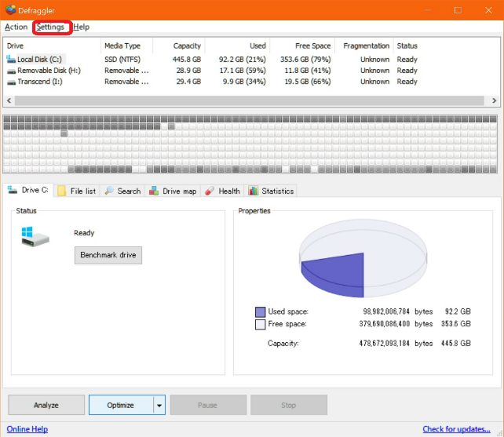The width and height of the screenshot is (504, 437).
Task: Click the Check for updates link
Action: point(456,429)
